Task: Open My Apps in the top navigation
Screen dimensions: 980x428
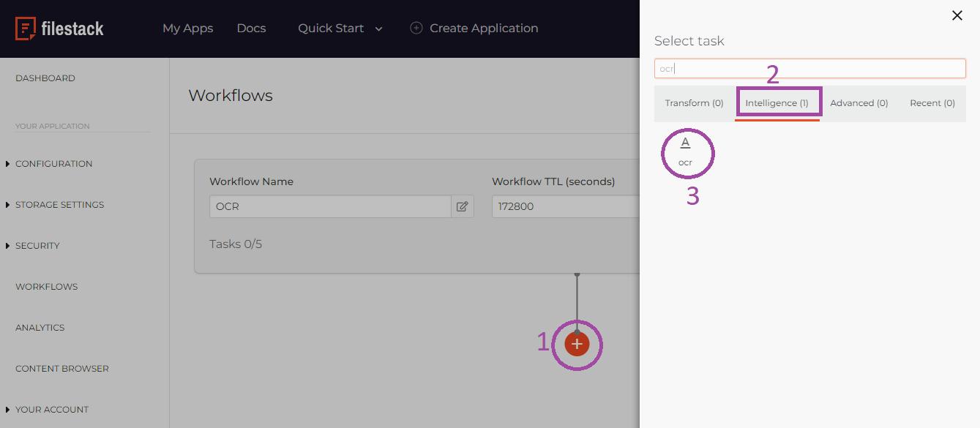Action: [x=187, y=29]
